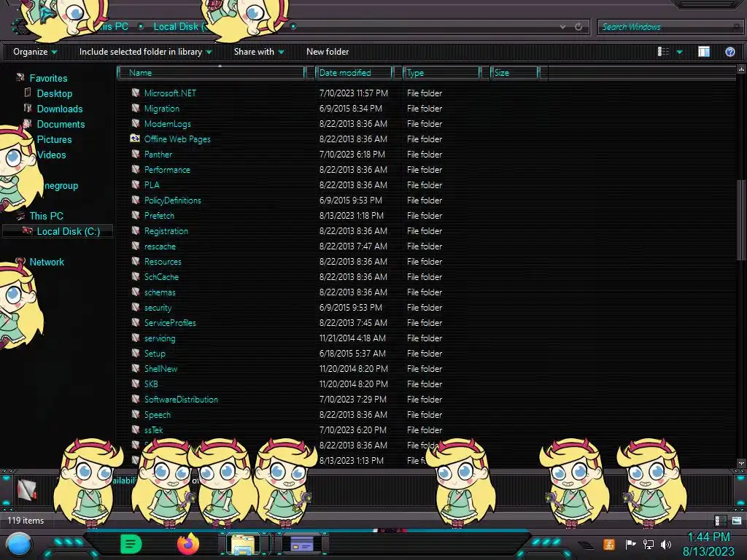Image resolution: width=747 pixels, height=560 pixels.
Task: Open Desktop in the navigation pane
Action: coord(54,93)
